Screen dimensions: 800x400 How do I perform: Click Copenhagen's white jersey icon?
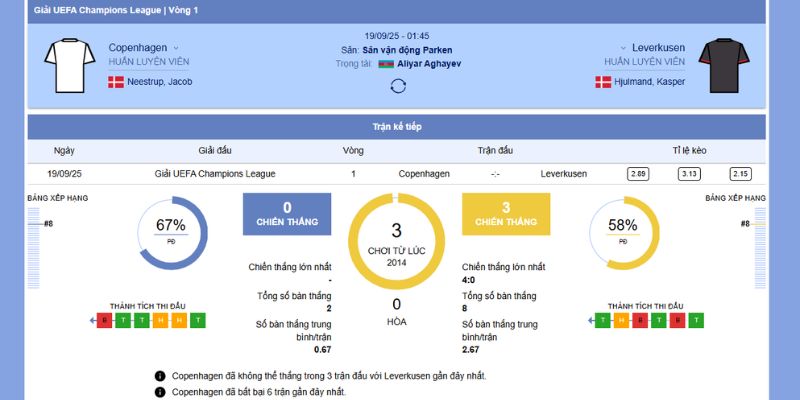69,65
